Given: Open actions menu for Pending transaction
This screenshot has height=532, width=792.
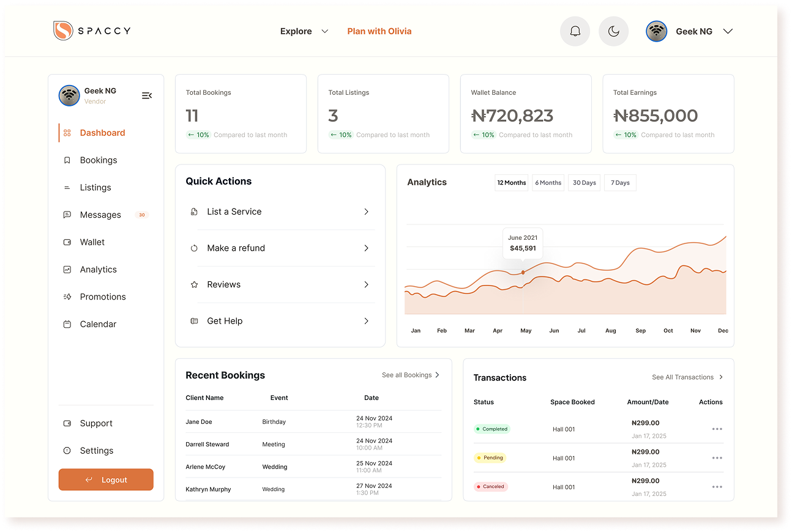Looking at the screenshot, I should pyautogui.click(x=717, y=458).
